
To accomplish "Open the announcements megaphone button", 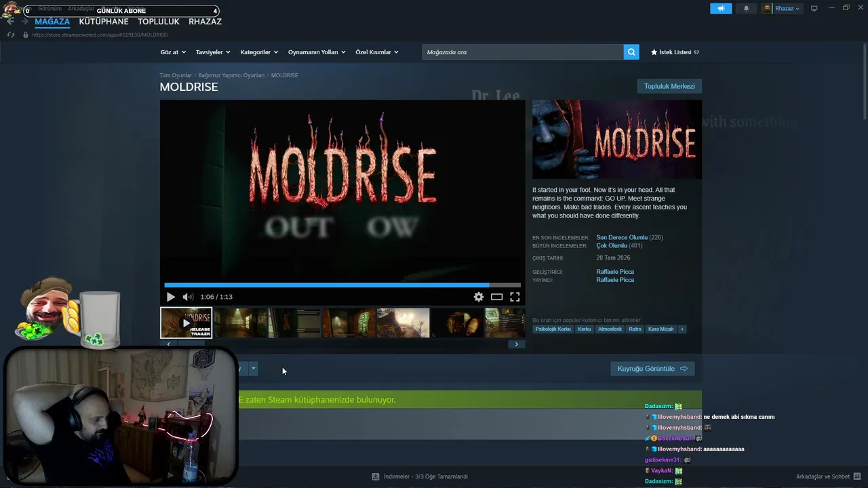I will 721,9.
